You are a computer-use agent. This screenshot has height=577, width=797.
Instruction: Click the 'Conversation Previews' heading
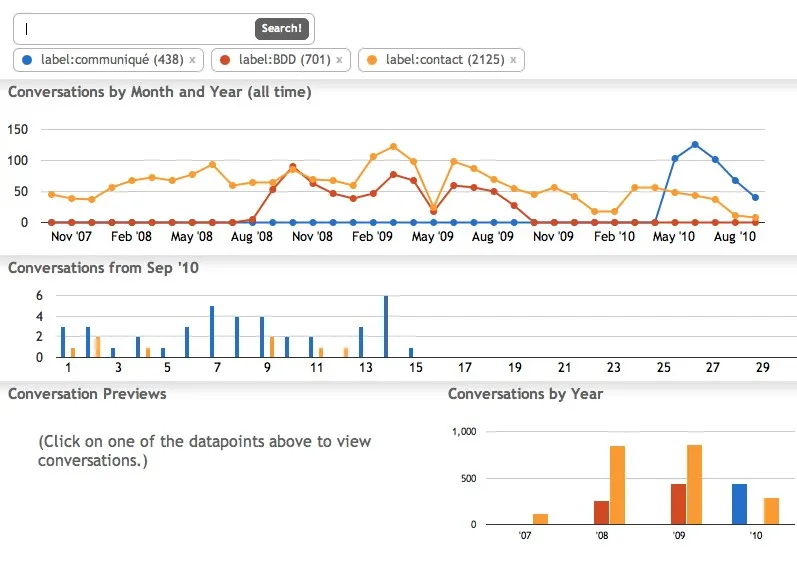tap(87, 394)
